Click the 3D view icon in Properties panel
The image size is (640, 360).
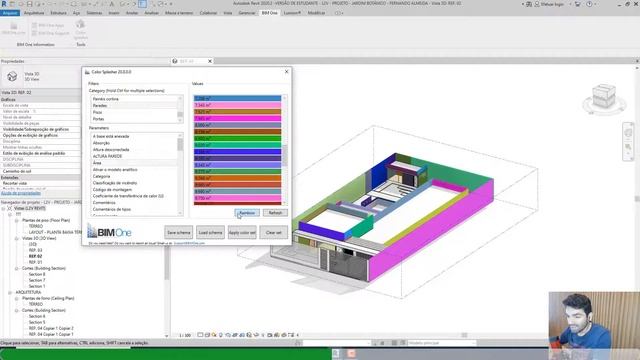[x=12, y=76]
